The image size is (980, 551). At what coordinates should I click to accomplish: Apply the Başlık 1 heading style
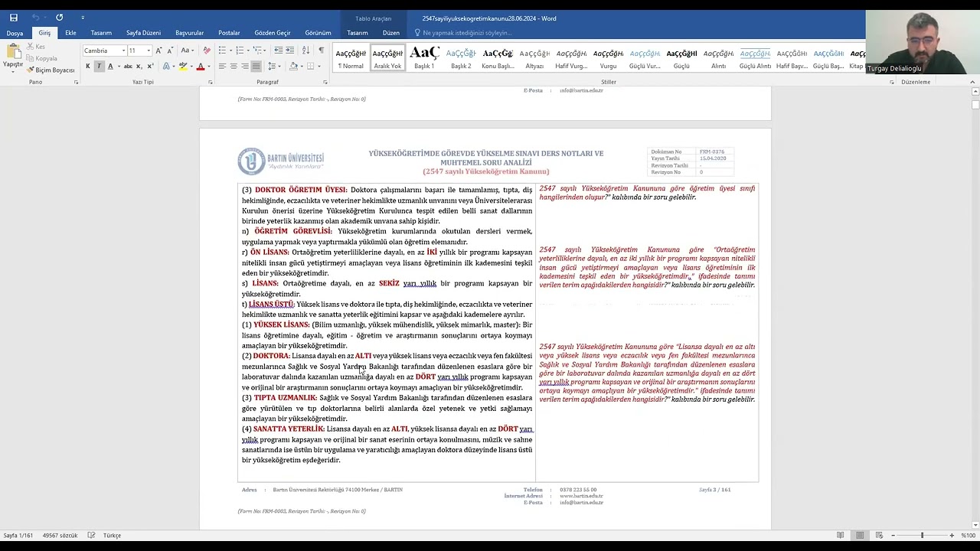[x=424, y=58]
